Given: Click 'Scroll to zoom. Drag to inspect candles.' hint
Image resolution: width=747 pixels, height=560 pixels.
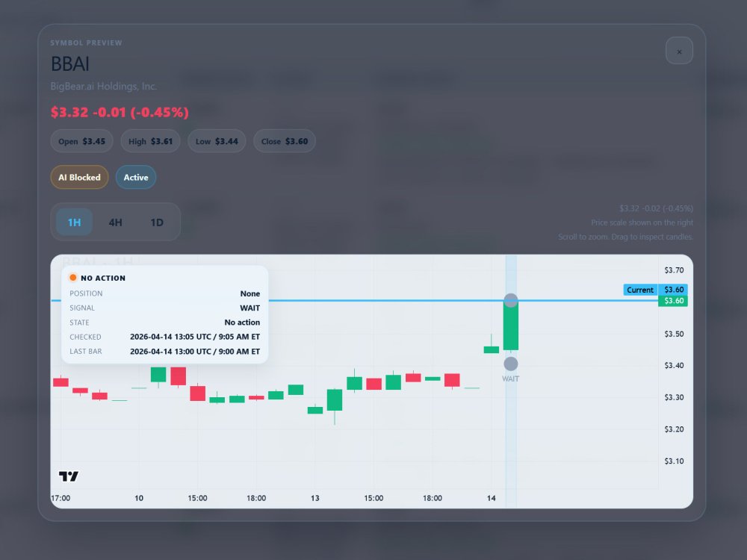Looking at the screenshot, I should coord(625,237).
